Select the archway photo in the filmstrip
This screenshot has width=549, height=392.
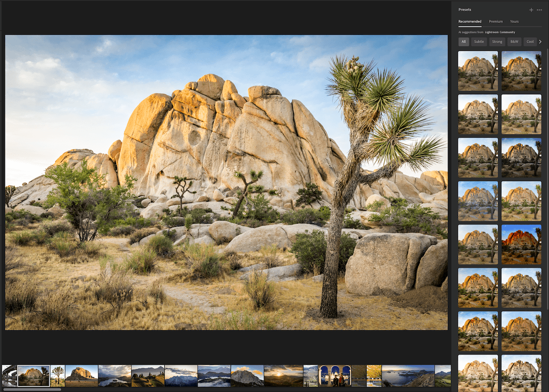click(x=336, y=376)
